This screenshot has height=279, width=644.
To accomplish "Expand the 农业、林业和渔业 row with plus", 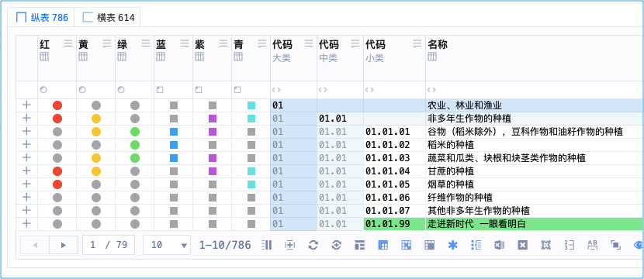I will click(x=26, y=105).
